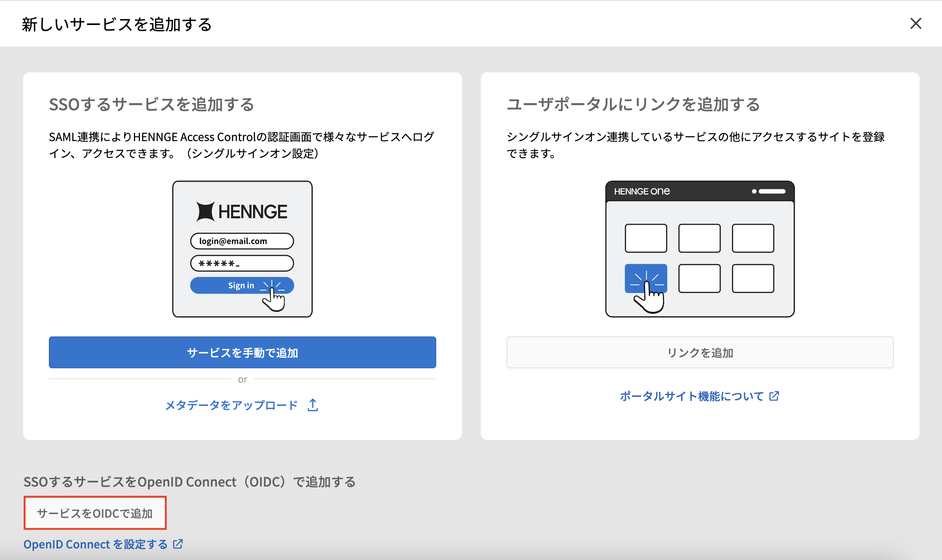Viewport: 942px width, 560px height.
Task: Open the OpenID Connect を設定する link
Action: coord(94,544)
